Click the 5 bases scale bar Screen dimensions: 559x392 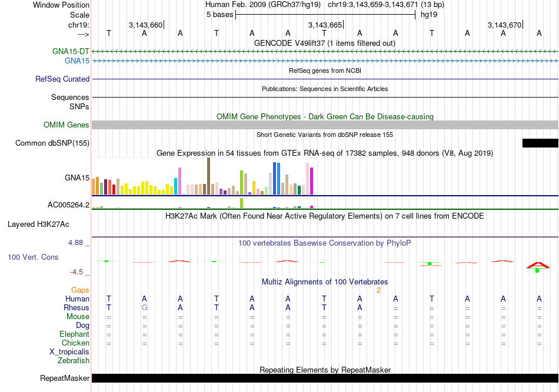[x=325, y=15]
